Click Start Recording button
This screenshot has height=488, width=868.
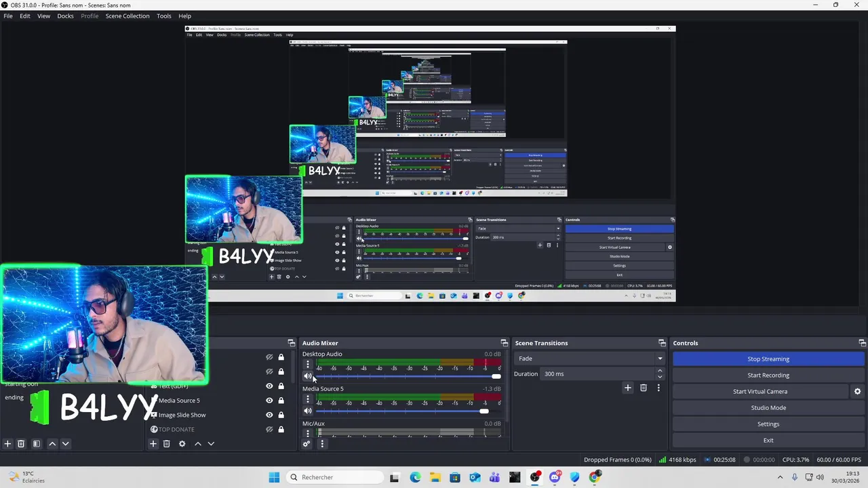click(x=768, y=375)
